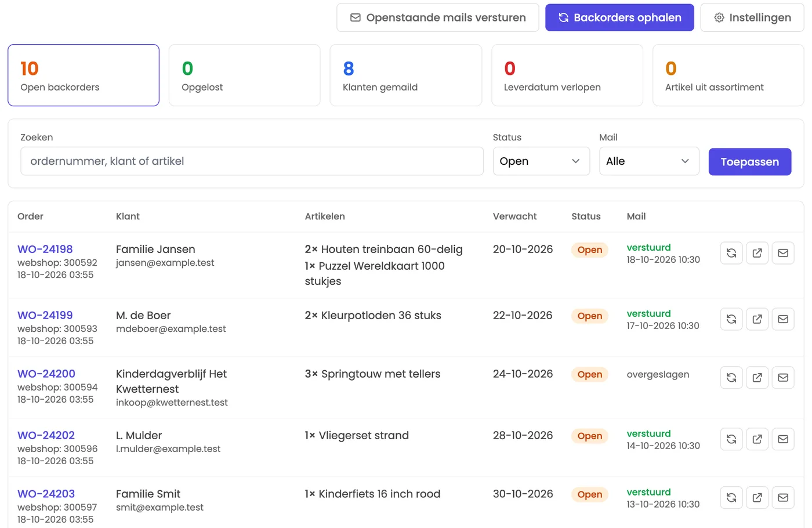The image size is (812, 528).
Task: Select the 'overgeslagen' mail status text
Action: click(x=658, y=375)
